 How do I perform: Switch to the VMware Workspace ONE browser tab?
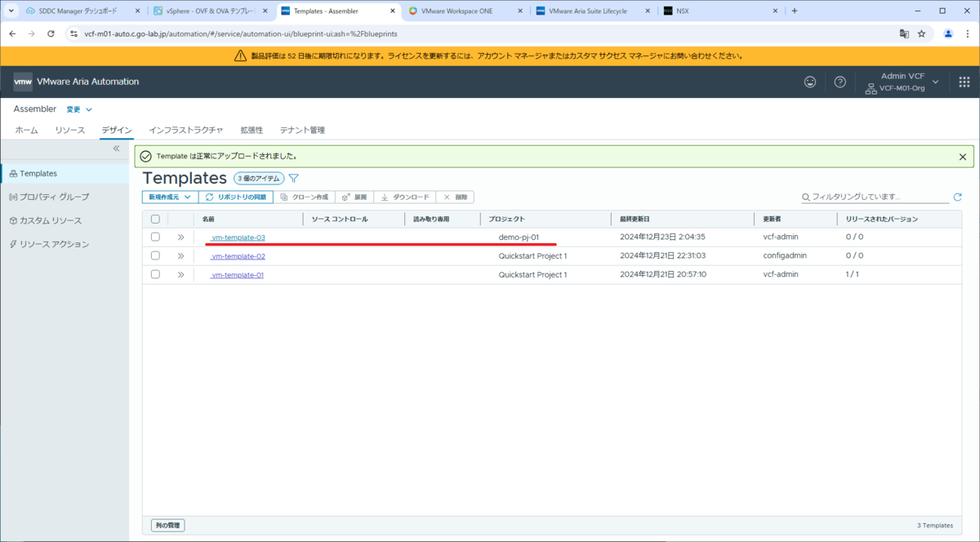pyautogui.click(x=465, y=11)
